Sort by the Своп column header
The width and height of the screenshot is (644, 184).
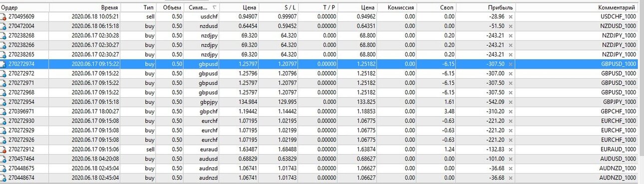pyautogui.click(x=437, y=7)
